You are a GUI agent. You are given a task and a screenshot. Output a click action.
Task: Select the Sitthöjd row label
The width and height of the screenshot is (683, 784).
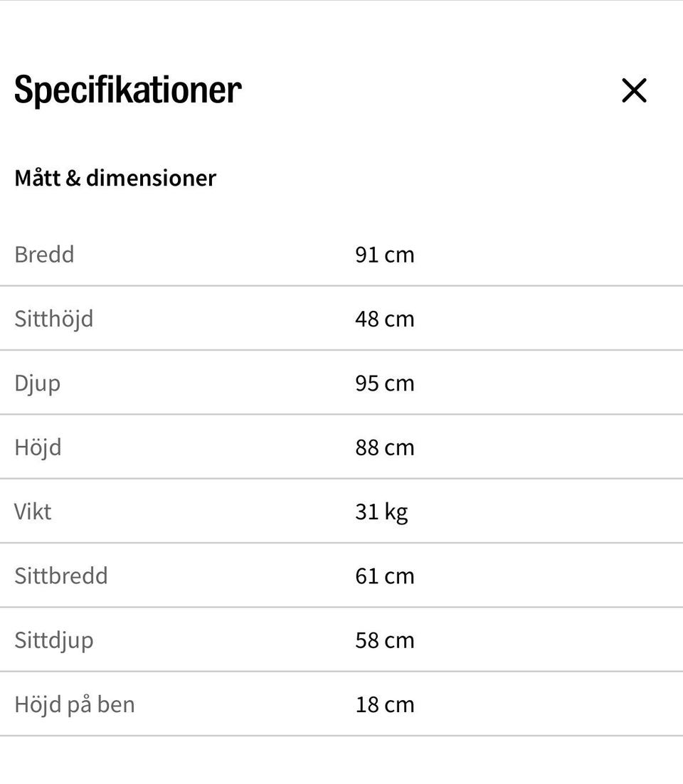[54, 319]
